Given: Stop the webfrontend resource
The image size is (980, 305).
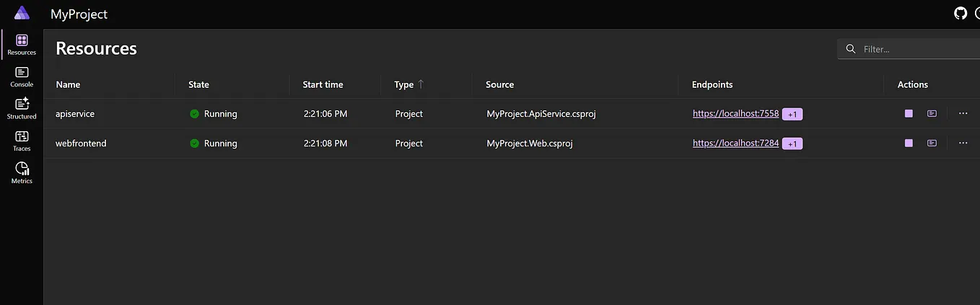Looking at the screenshot, I should 909,143.
